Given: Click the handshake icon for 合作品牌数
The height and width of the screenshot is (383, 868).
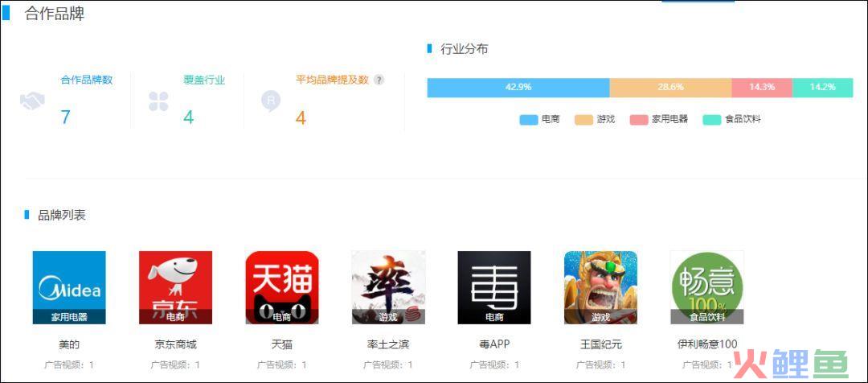Looking at the screenshot, I should tap(32, 101).
